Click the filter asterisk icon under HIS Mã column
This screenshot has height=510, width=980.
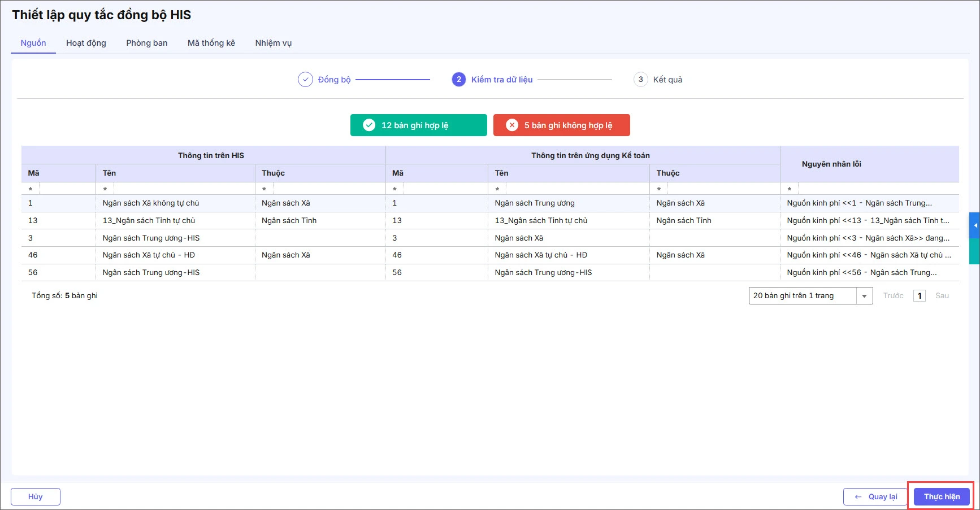[x=31, y=189]
